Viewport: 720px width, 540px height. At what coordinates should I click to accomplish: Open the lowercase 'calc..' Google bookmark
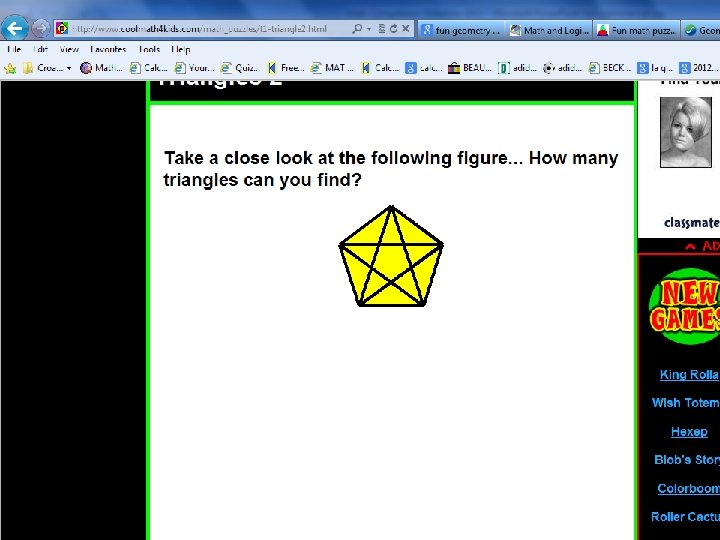tap(423, 68)
